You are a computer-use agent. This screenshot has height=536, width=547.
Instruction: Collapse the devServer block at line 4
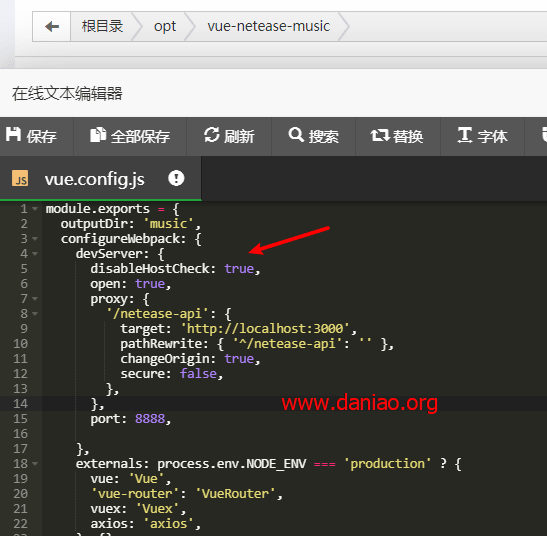[35, 254]
